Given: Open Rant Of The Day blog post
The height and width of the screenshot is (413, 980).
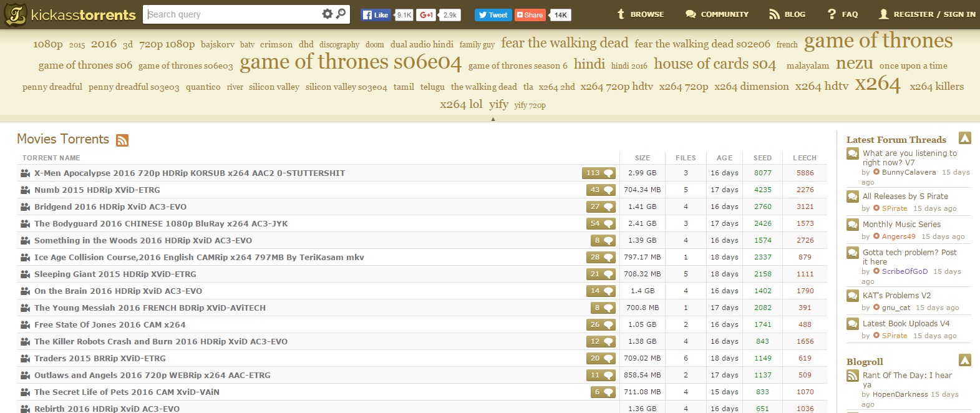Looking at the screenshot, I should point(907,379).
